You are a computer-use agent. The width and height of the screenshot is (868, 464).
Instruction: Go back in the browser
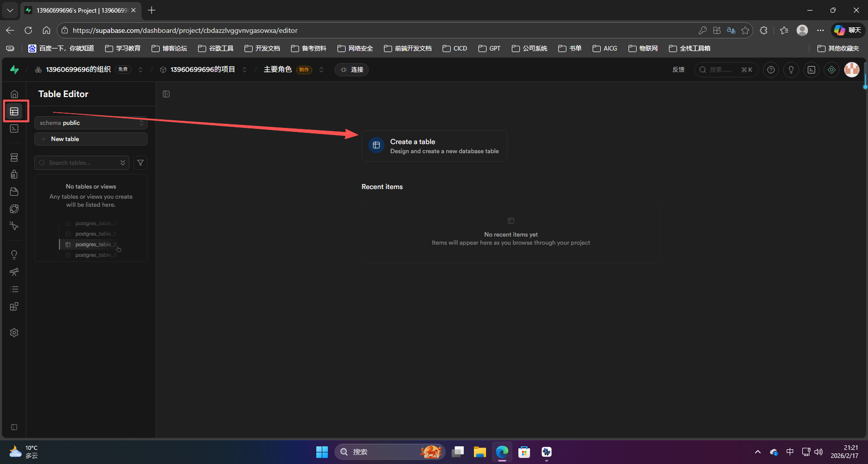10,30
